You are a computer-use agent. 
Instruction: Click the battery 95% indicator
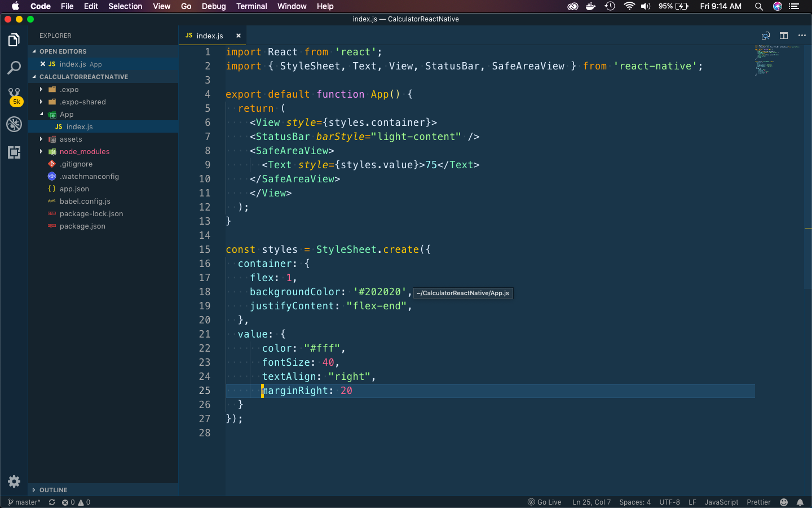point(673,6)
